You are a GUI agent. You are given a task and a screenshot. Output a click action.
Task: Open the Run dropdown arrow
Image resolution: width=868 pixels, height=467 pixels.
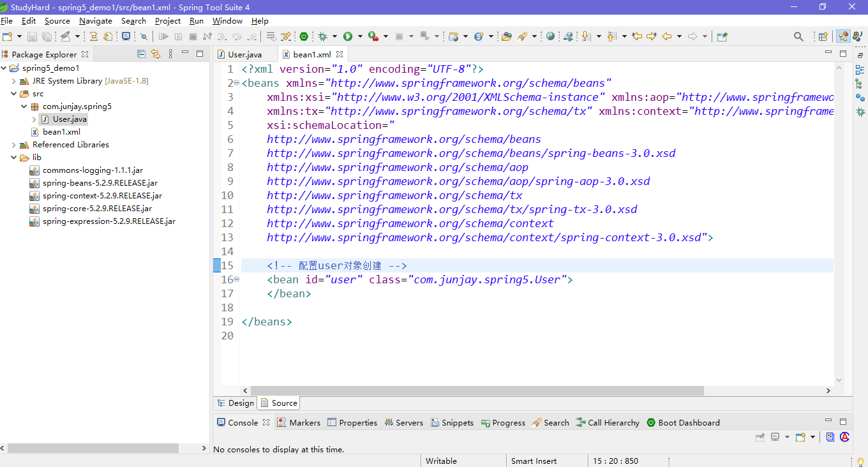(360, 36)
